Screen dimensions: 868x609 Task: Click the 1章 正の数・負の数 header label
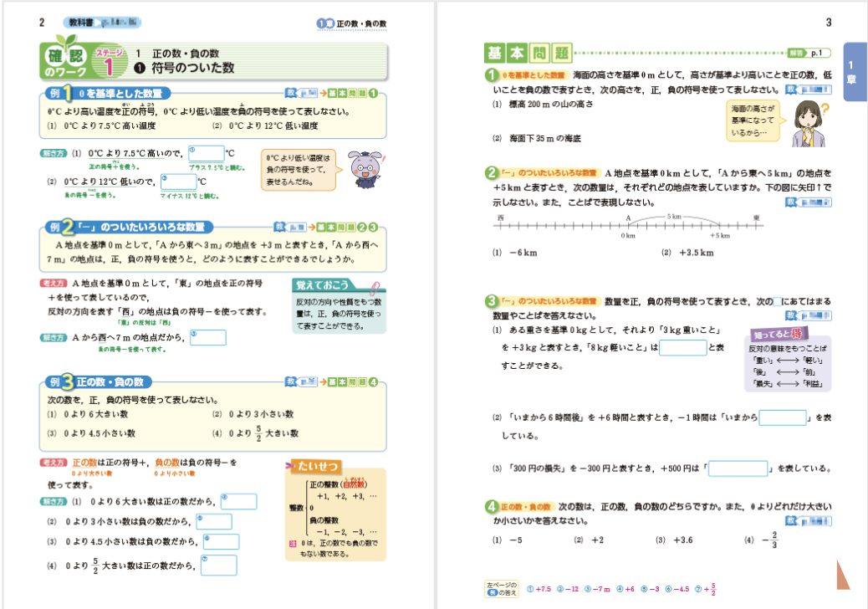(351, 23)
